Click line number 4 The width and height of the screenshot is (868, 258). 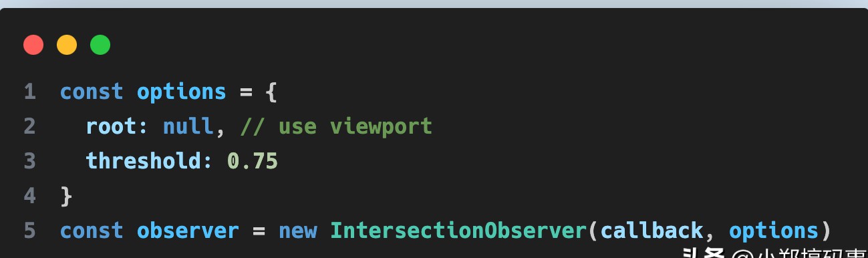[x=29, y=196]
